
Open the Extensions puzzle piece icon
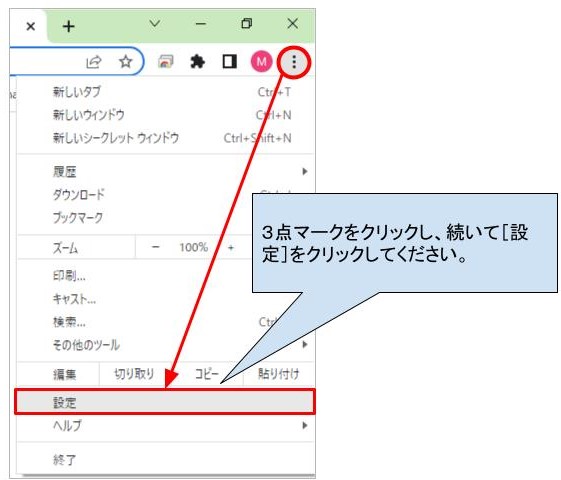197,62
